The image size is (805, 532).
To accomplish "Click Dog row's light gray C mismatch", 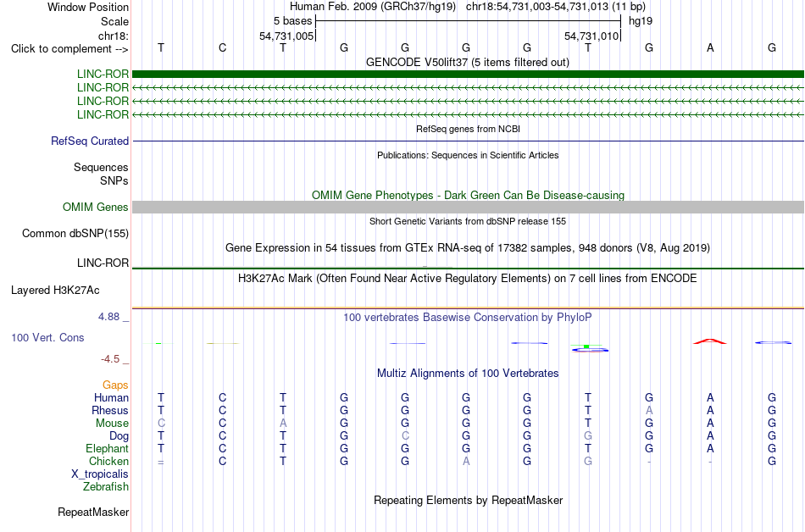I will (405, 436).
